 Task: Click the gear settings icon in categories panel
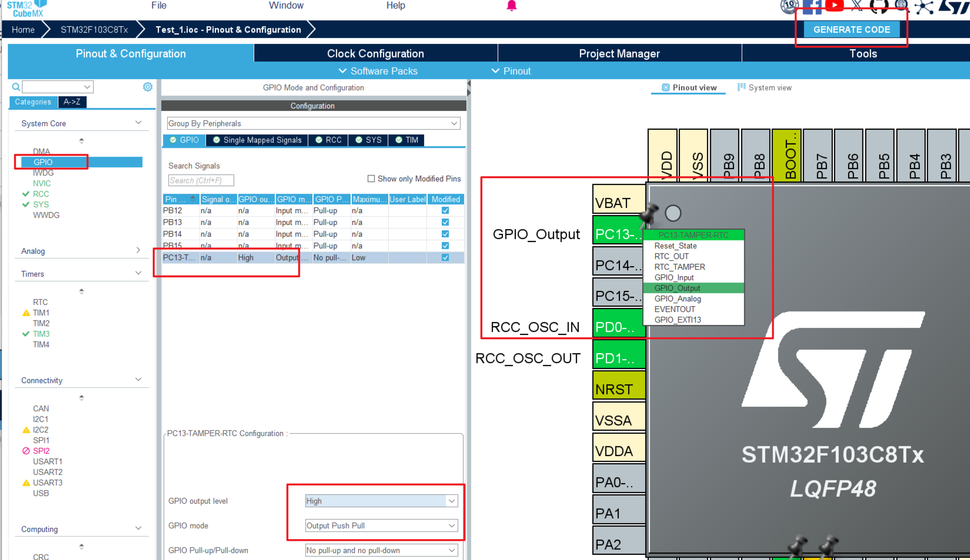tap(147, 87)
